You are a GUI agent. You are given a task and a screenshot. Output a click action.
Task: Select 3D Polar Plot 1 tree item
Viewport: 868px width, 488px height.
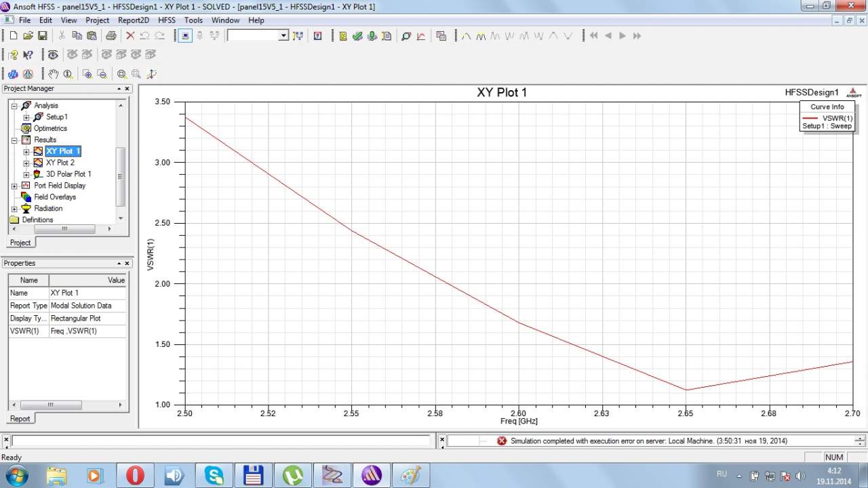68,174
